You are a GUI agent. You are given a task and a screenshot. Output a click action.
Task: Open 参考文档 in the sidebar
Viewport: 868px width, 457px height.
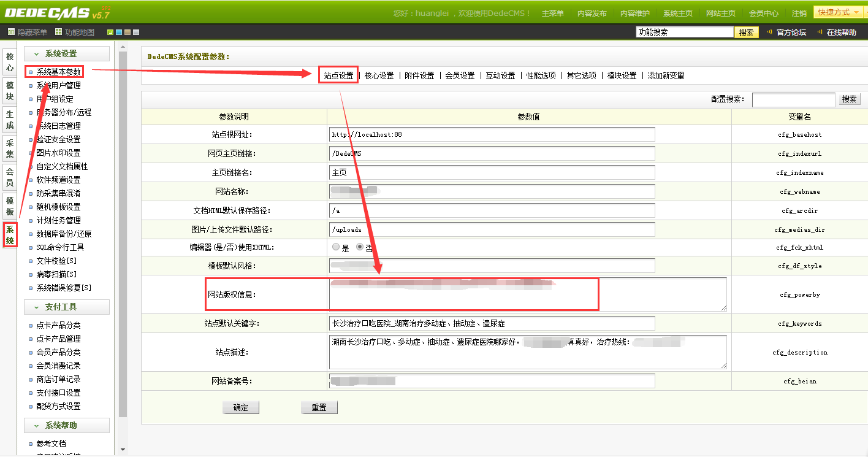(51, 444)
